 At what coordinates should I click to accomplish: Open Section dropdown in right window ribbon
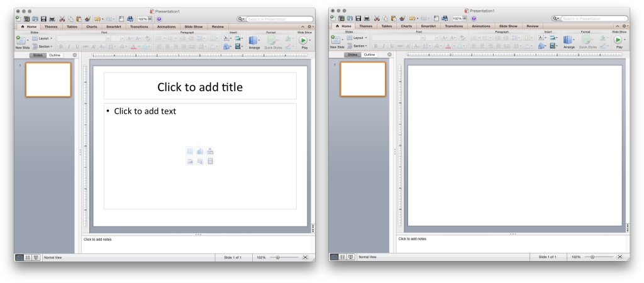[x=357, y=47]
